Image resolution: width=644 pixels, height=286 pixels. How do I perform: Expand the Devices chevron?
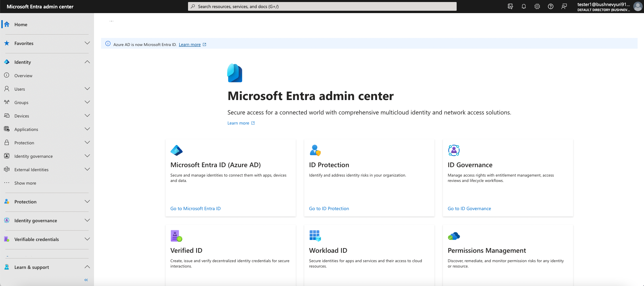point(87,115)
